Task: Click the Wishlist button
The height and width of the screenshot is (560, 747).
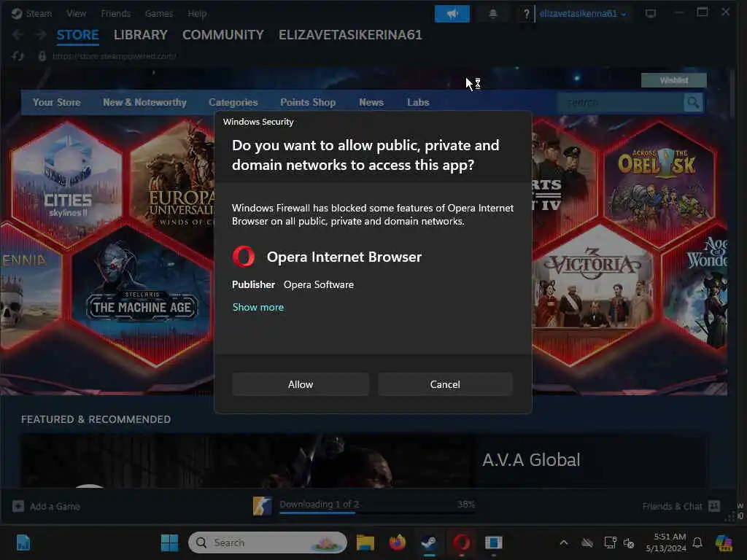Action: click(x=673, y=80)
